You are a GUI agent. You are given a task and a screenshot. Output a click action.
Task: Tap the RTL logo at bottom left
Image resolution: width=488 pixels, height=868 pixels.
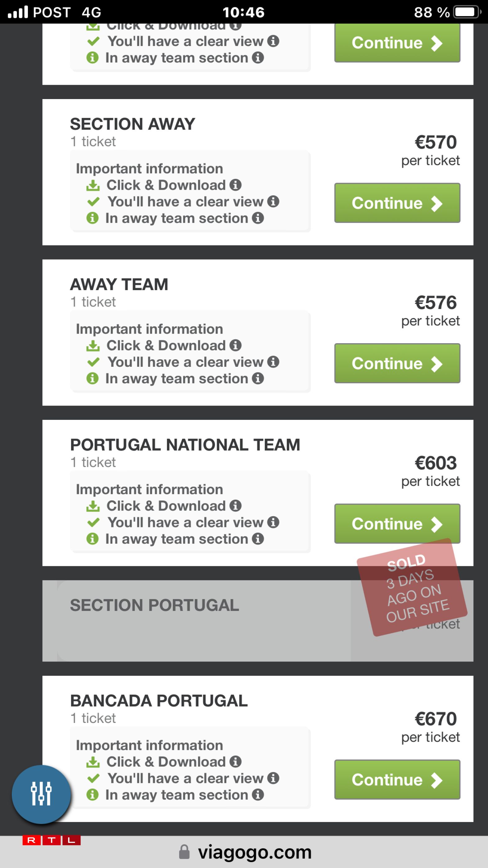pyautogui.click(x=52, y=840)
